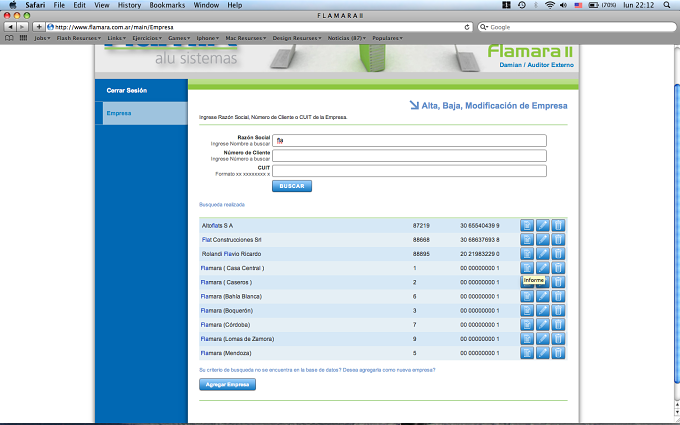Open the Window menu
Screen dimensions: 680x425
[x=206, y=5]
